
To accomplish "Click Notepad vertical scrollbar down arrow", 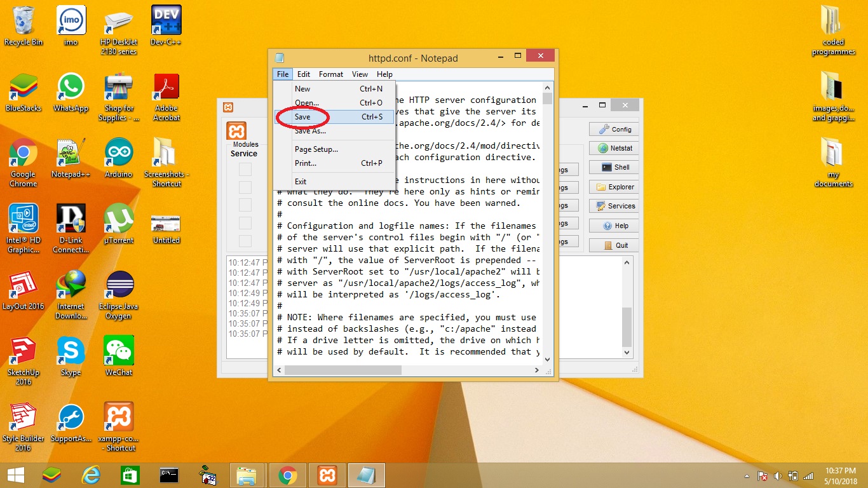I will coord(547,358).
